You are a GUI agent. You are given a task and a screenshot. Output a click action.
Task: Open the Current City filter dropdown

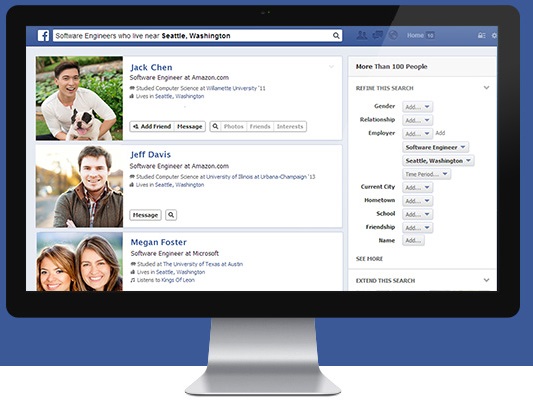click(x=417, y=188)
